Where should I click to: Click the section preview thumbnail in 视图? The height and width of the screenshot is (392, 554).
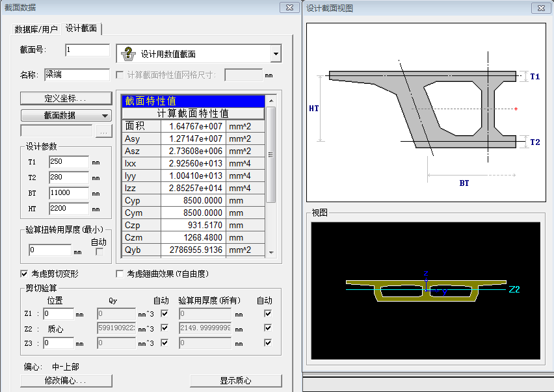coord(425,290)
